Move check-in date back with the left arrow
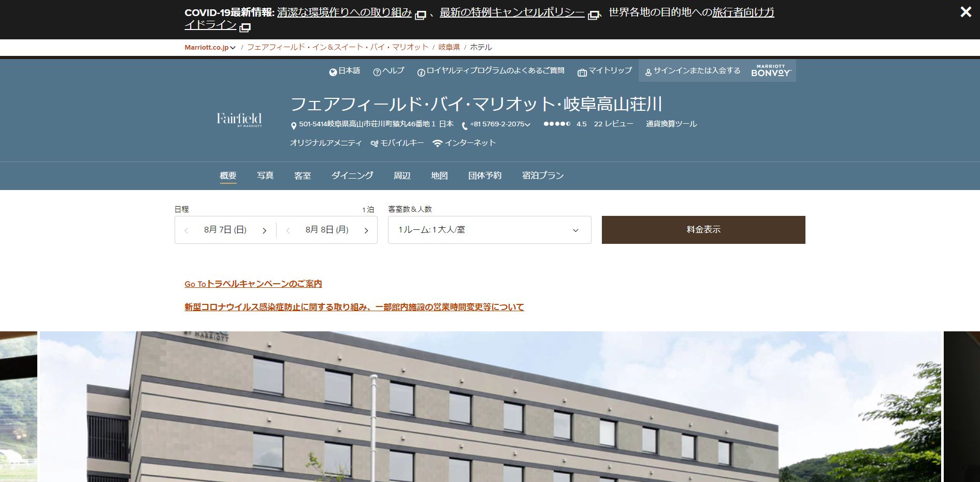980x482 pixels. pos(186,230)
